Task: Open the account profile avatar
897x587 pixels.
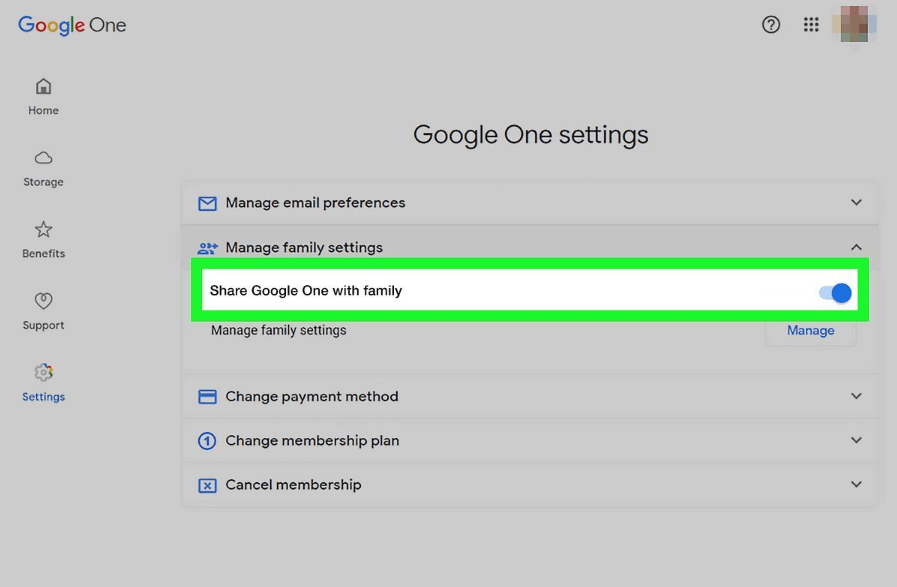Action: 855,24
